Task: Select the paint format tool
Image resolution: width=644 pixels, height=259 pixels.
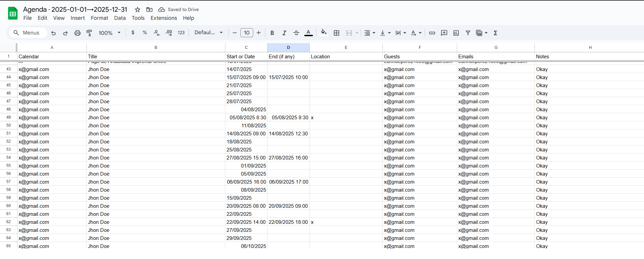Action: [89, 33]
